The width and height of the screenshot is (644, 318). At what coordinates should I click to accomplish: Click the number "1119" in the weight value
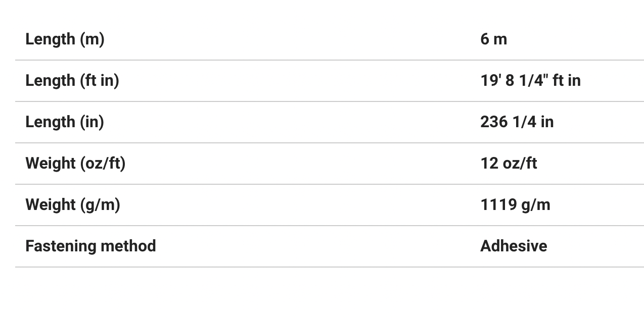pyautogui.click(x=498, y=204)
